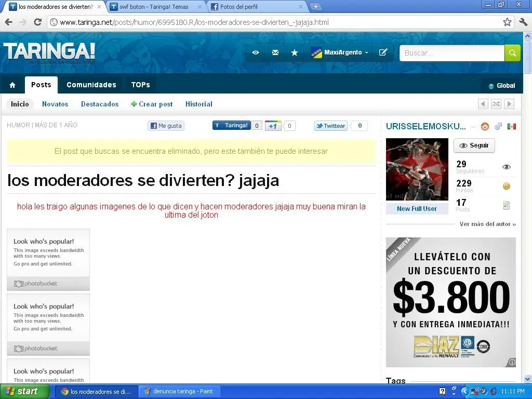Click the green search magnifier button
The width and height of the screenshot is (532, 399).
coord(512,53)
